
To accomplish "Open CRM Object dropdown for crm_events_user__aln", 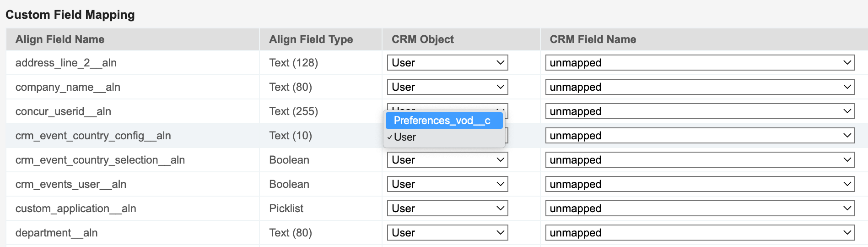I will coord(447,184).
